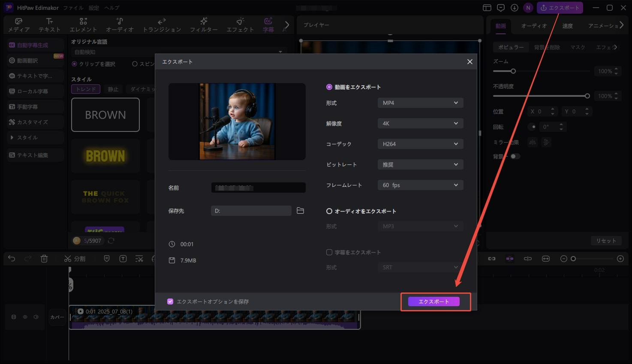Open the メディア (Media) tool

tap(19, 25)
